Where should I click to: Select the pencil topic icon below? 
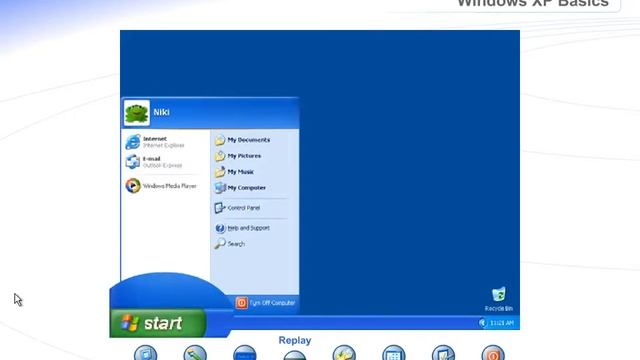195,353
